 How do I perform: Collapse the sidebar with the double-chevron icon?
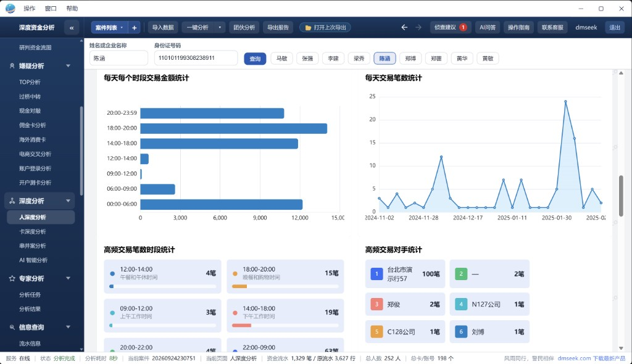[x=72, y=27]
